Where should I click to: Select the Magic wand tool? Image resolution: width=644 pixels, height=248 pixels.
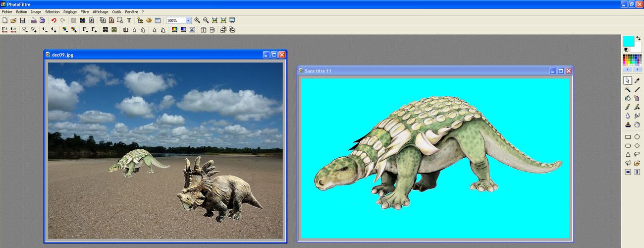tap(628, 89)
